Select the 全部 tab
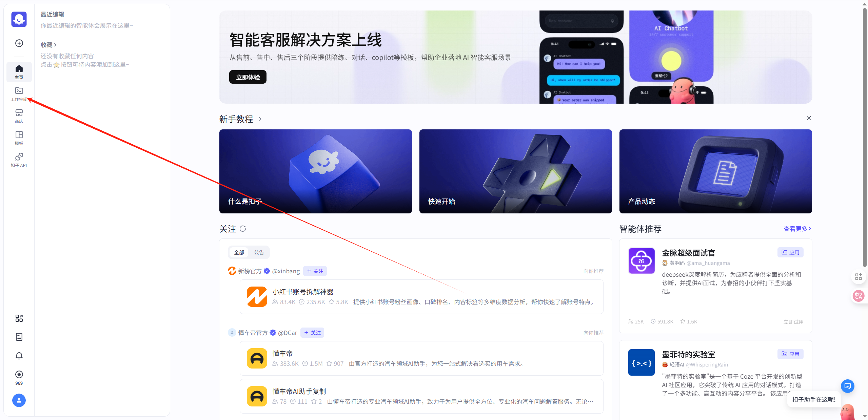Screen dimensions: 868x420 click(239, 252)
